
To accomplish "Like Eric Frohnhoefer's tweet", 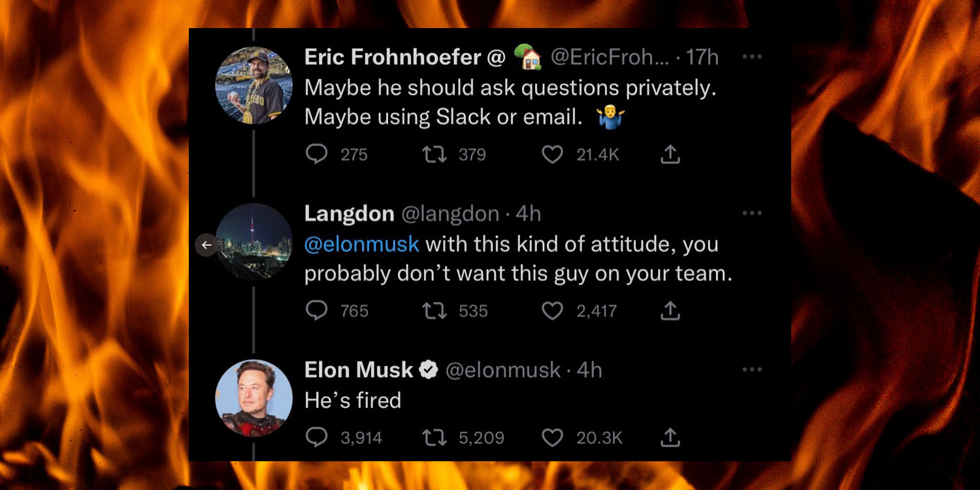I will click(x=553, y=154).
